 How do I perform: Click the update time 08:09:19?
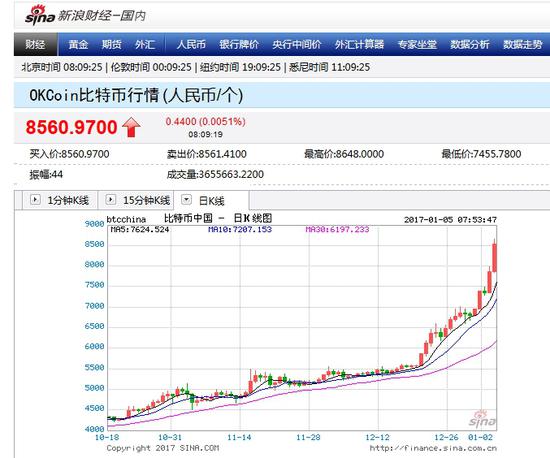(206, 134)
